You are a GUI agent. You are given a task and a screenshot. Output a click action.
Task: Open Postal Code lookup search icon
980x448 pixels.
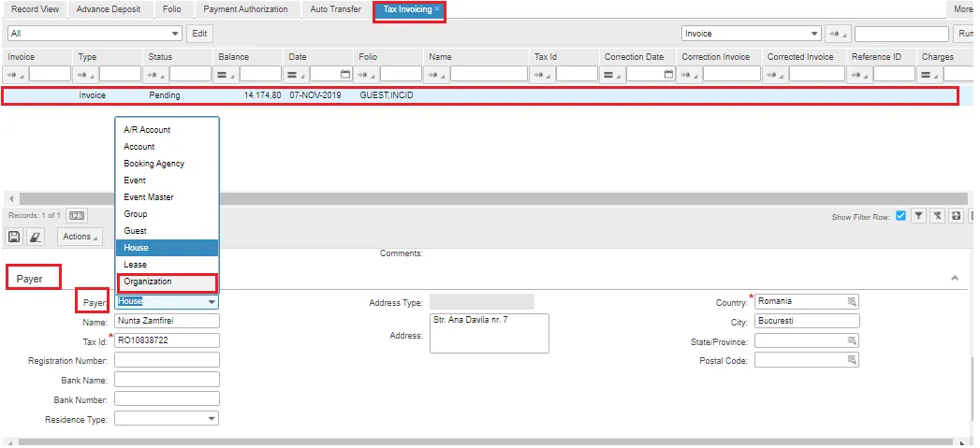[851, 360]
